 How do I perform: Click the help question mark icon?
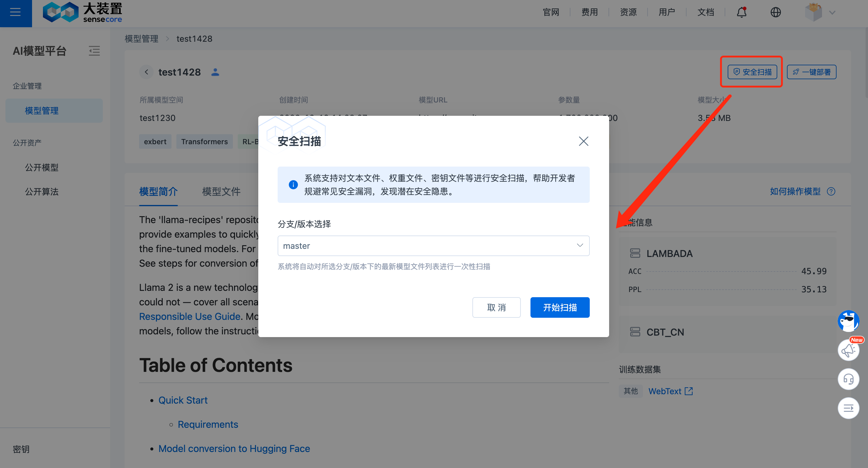click(x=831, y=191)
